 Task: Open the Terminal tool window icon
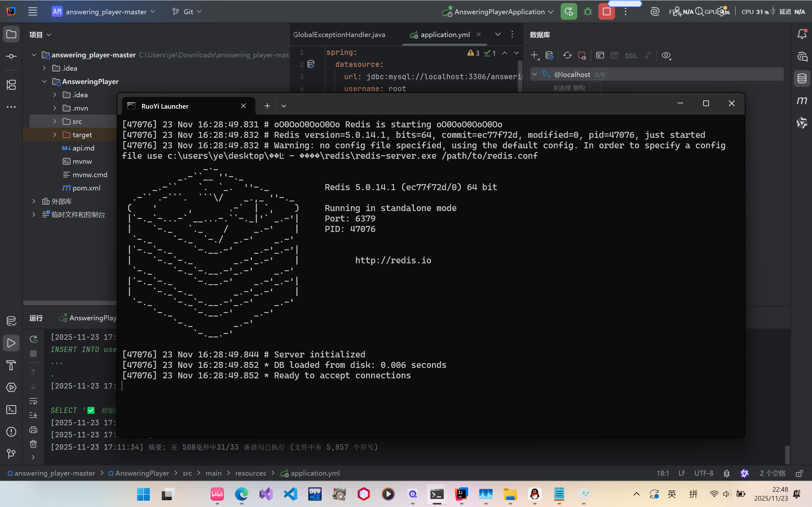(11, 409)
